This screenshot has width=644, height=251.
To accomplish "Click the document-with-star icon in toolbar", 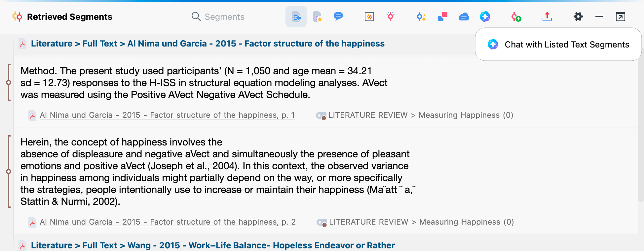I will click(317, 16).
